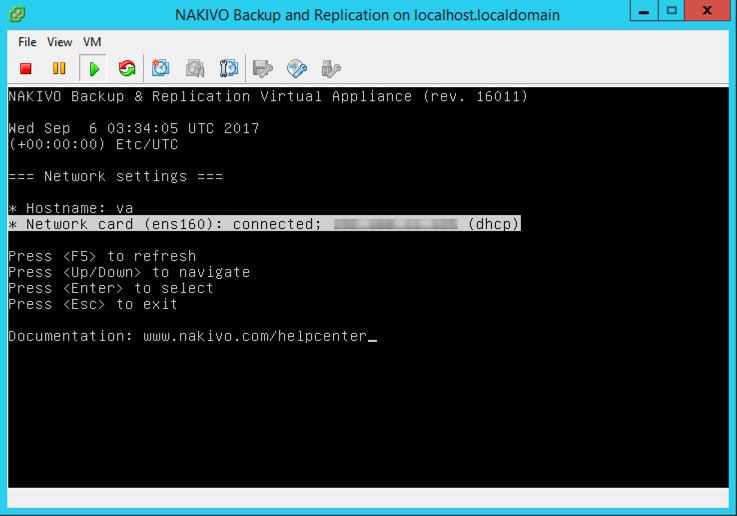Click the Hostname: va line
This screenshot has height=516, width=737.
coord(71,208)
